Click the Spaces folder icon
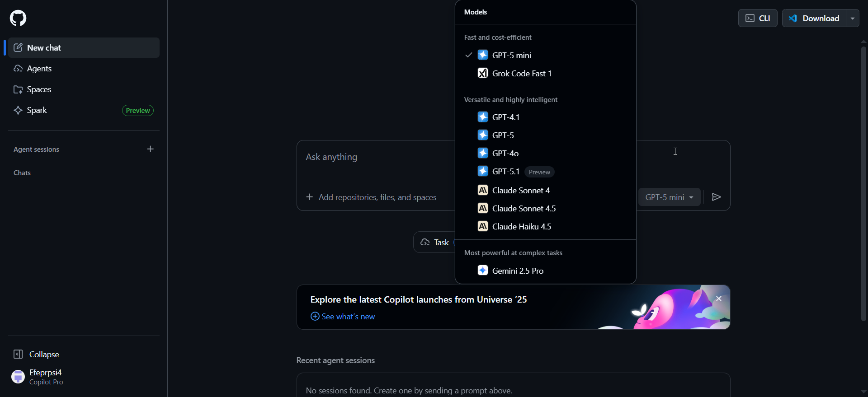Screen dimensions: 868x397 (18, 89)
